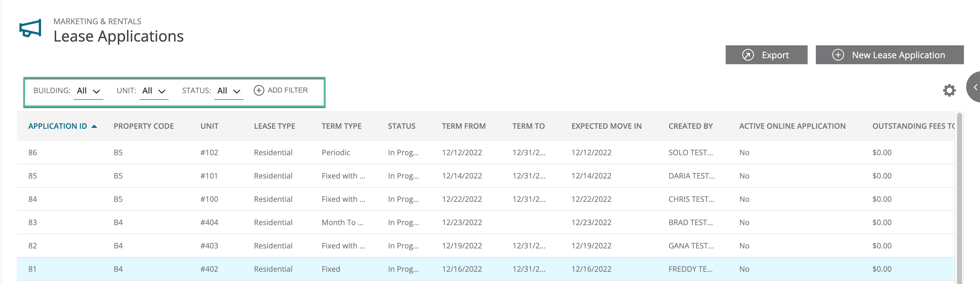
Task: Click In Prog... status in row 85
Action: click(403, 176)
